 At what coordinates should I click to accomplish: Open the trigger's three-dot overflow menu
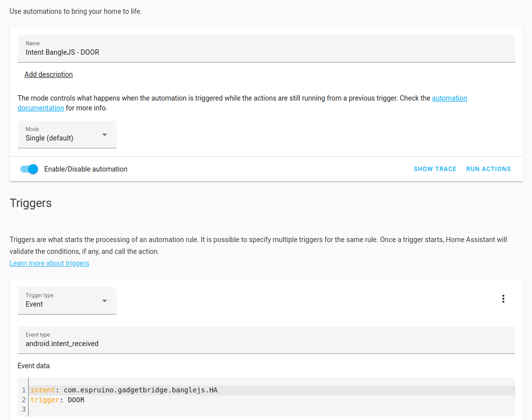503,299
